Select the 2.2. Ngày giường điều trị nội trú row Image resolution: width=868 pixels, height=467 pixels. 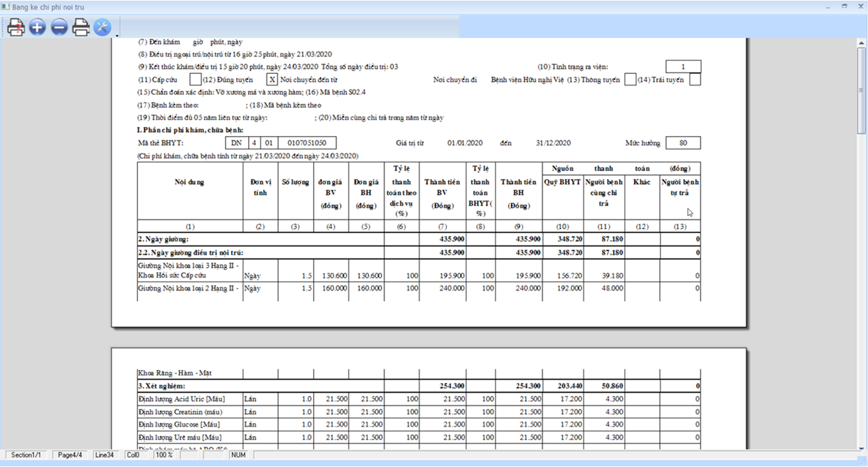click(419, 252)
